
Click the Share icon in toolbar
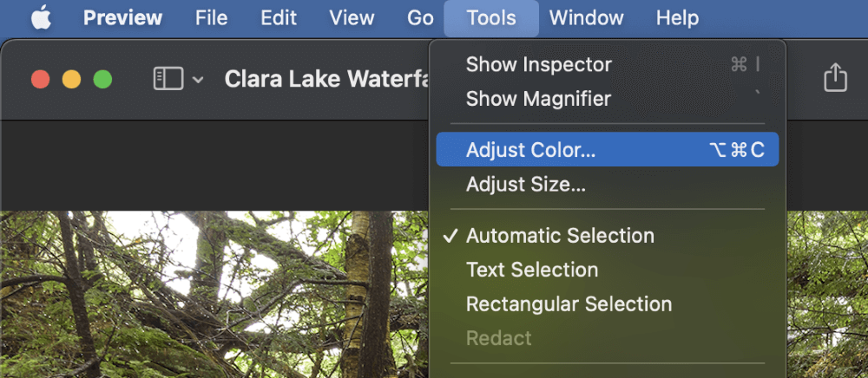(x=835, y=78)
